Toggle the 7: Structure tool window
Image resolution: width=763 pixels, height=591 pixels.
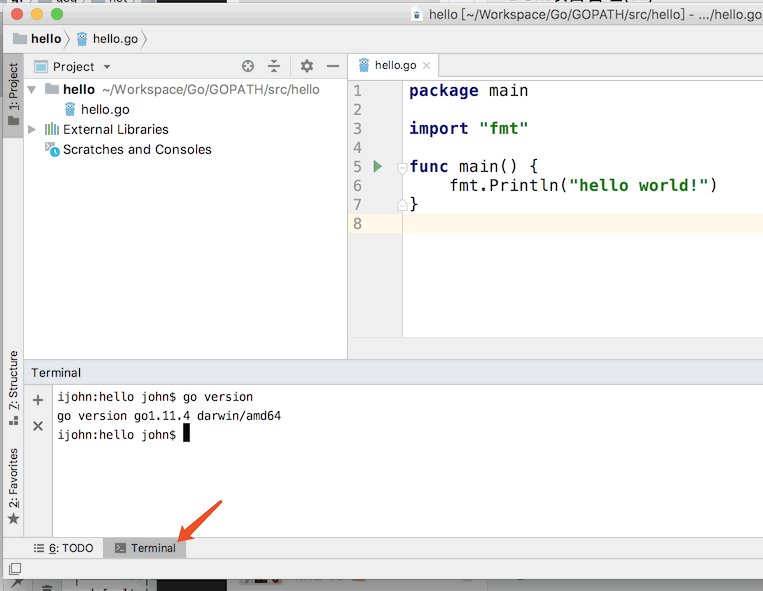[x=13, y=387]
